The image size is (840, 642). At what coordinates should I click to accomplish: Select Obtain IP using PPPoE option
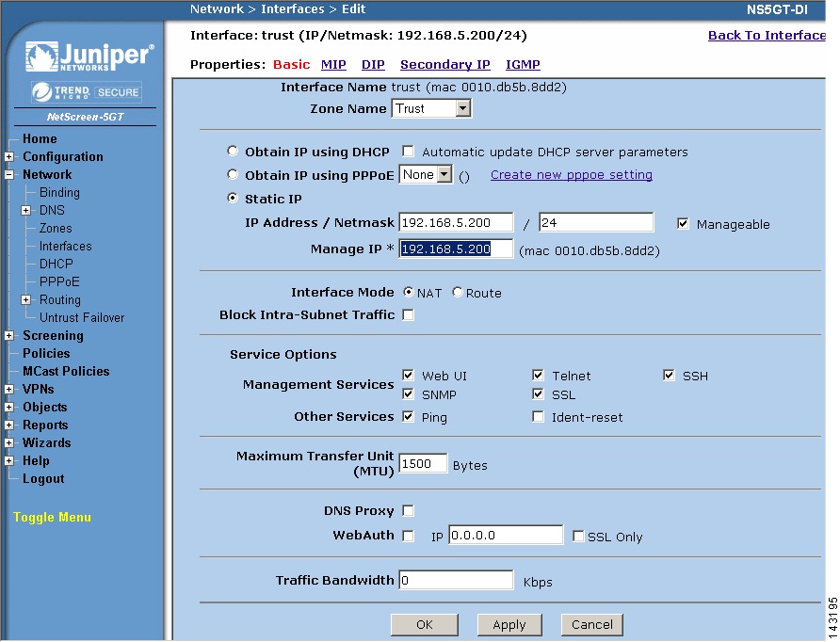(232, 174)
